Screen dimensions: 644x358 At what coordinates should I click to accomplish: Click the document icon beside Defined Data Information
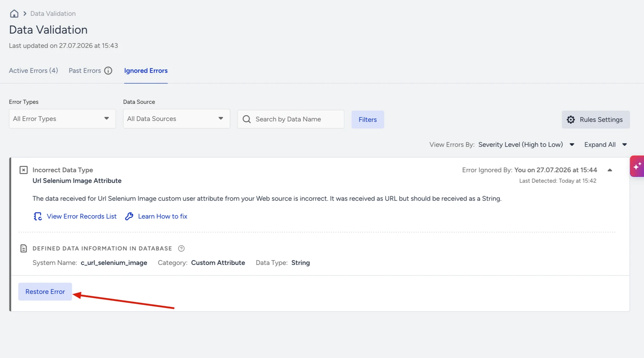tap(24, 248)
